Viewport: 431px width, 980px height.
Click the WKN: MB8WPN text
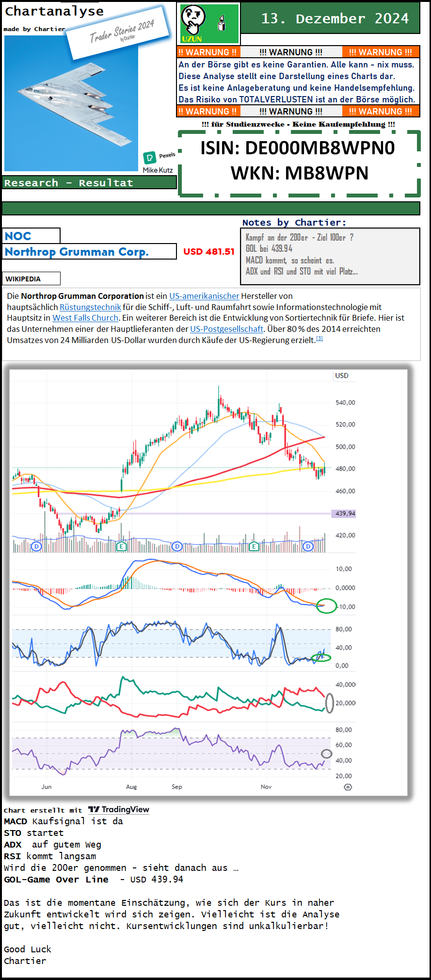[300, 173]
